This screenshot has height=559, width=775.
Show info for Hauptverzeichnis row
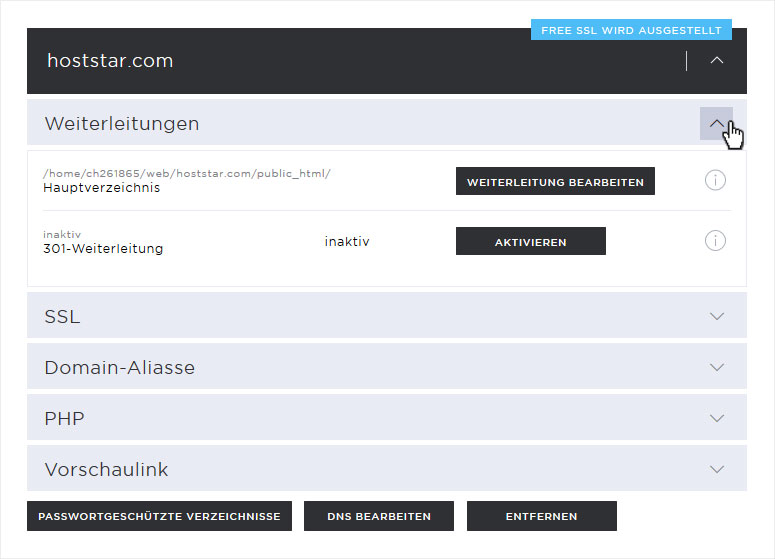click(x=715, y=180)
